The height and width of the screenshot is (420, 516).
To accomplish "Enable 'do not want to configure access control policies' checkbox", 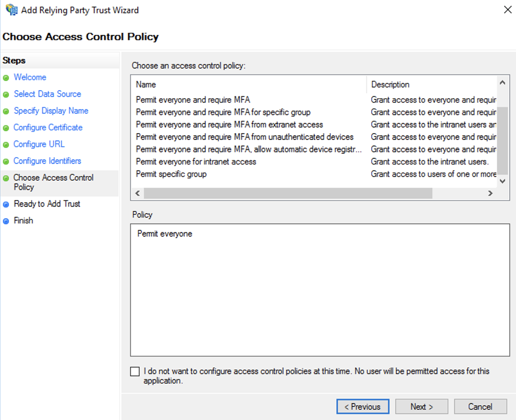I will click(135, 372).
